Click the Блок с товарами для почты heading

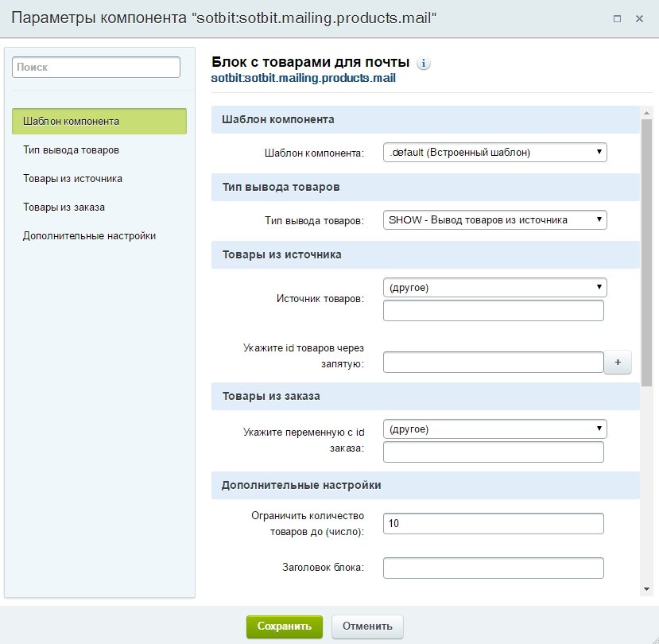pyautogui.click(x=310, y=62)
